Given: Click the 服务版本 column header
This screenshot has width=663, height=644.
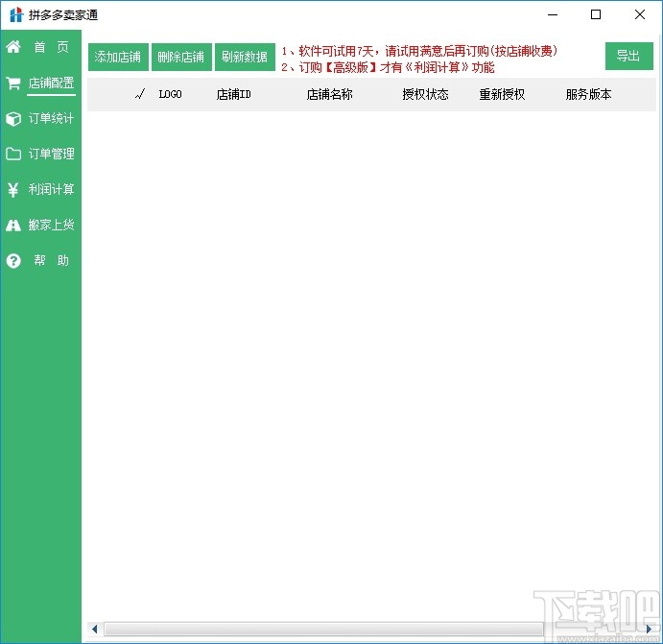Looking at the screenshot, I should coord(588,94).
